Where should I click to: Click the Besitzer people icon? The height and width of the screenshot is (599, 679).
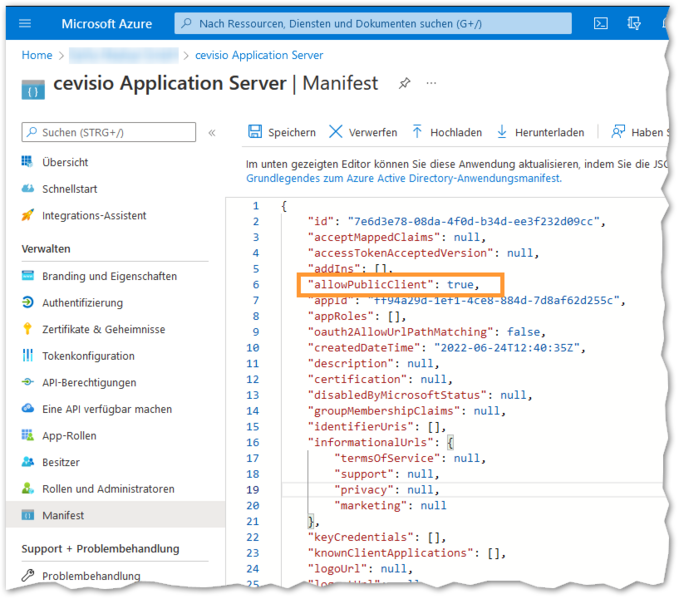(28, 462)
